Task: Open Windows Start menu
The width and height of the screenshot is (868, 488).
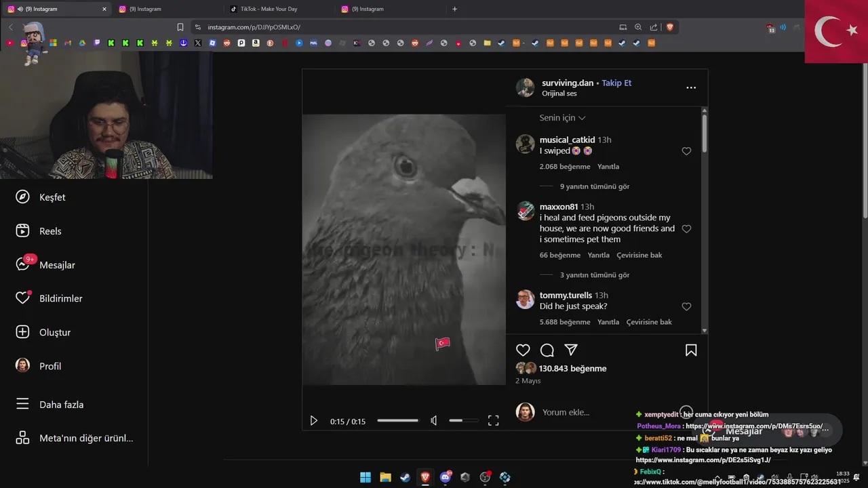Action: pyautogui.click(x=365, y=477)
